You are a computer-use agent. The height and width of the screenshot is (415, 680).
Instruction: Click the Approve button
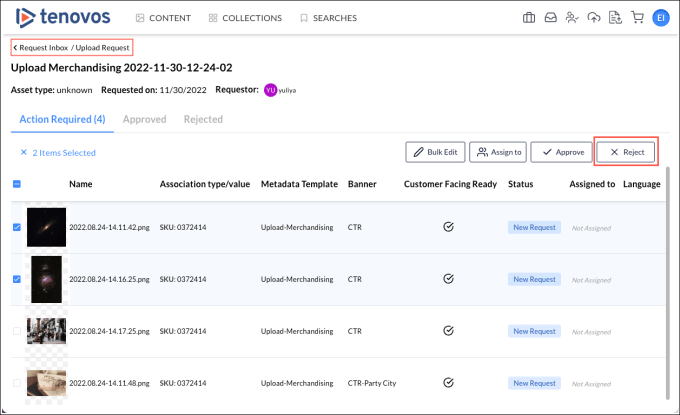(x=561, y=152)
